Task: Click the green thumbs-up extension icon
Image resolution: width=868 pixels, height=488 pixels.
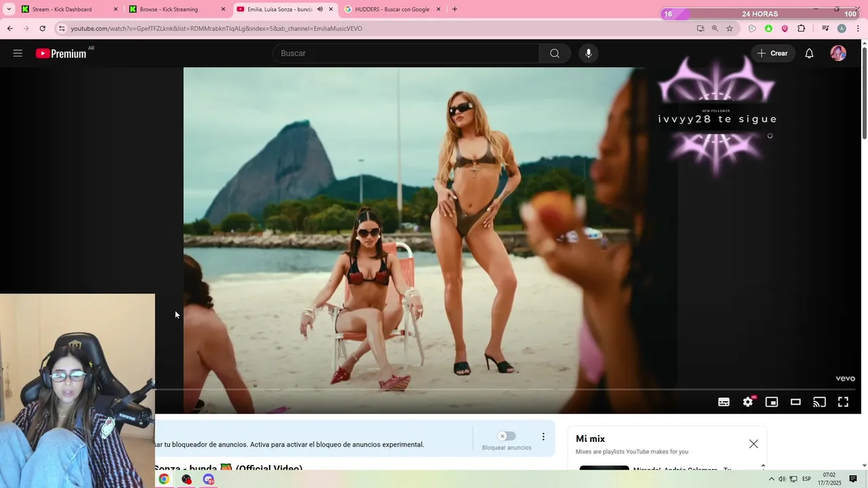Action: (x=768, y=28)
